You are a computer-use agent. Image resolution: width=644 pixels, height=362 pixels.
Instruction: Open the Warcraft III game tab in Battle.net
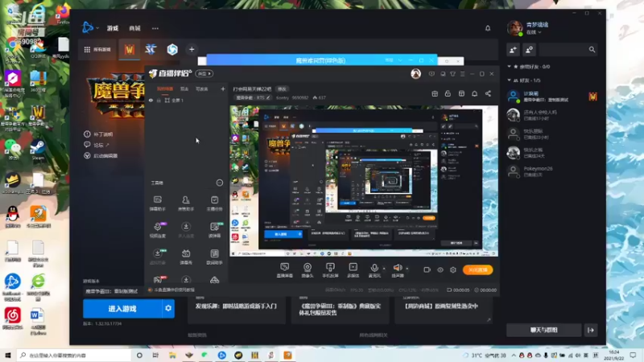point(130,50)
